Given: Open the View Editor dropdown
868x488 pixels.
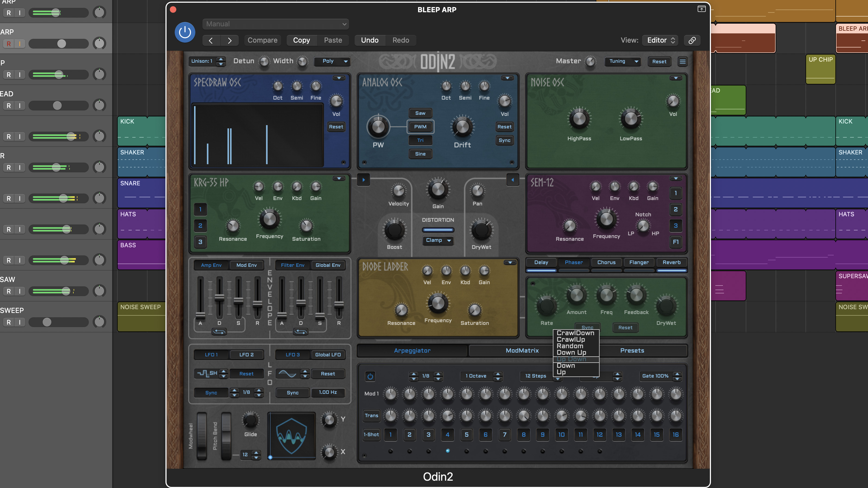Looking at the screenshot, I should point(661,40).
